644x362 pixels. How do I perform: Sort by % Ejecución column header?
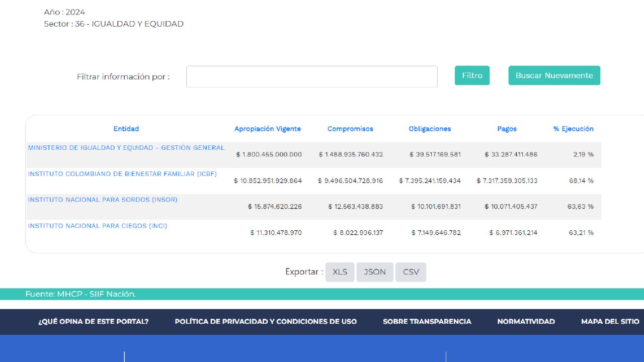coord(574,129)
